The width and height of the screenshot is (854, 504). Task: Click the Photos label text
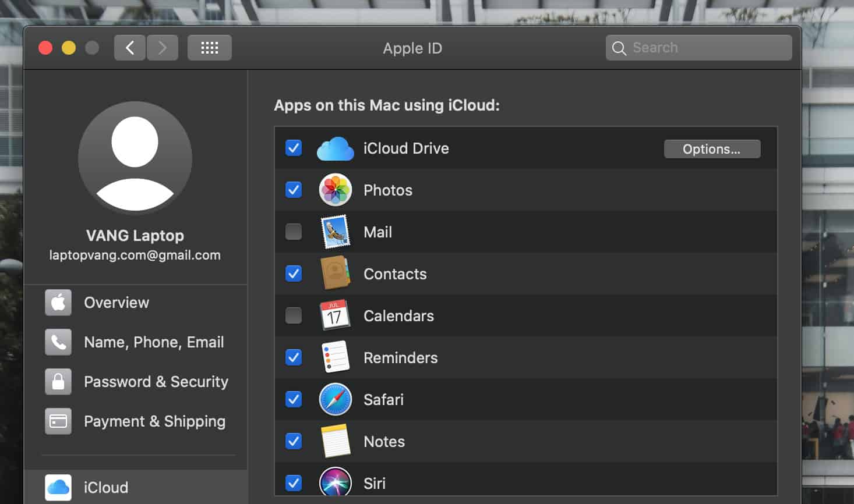tap(388, 190)
